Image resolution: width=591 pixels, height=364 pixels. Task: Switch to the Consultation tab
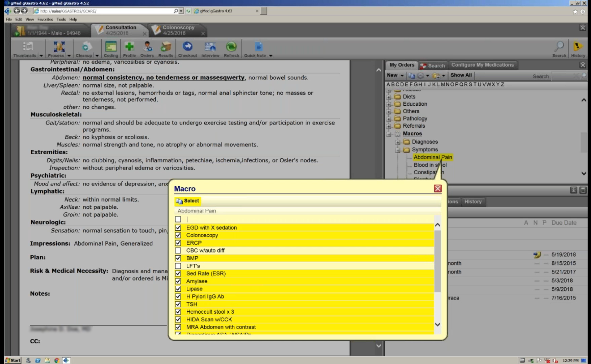click(x=120, y=30)
